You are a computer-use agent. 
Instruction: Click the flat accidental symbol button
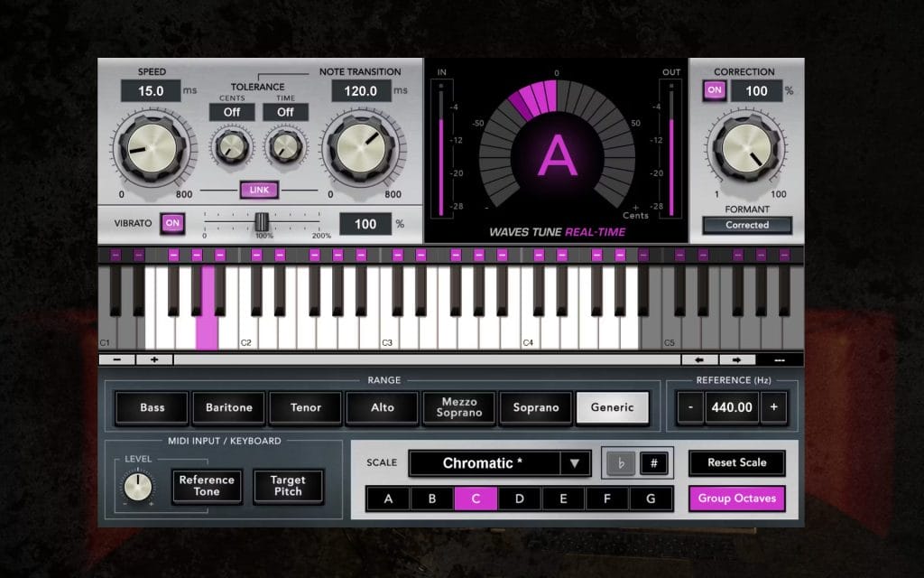(620, 463)
